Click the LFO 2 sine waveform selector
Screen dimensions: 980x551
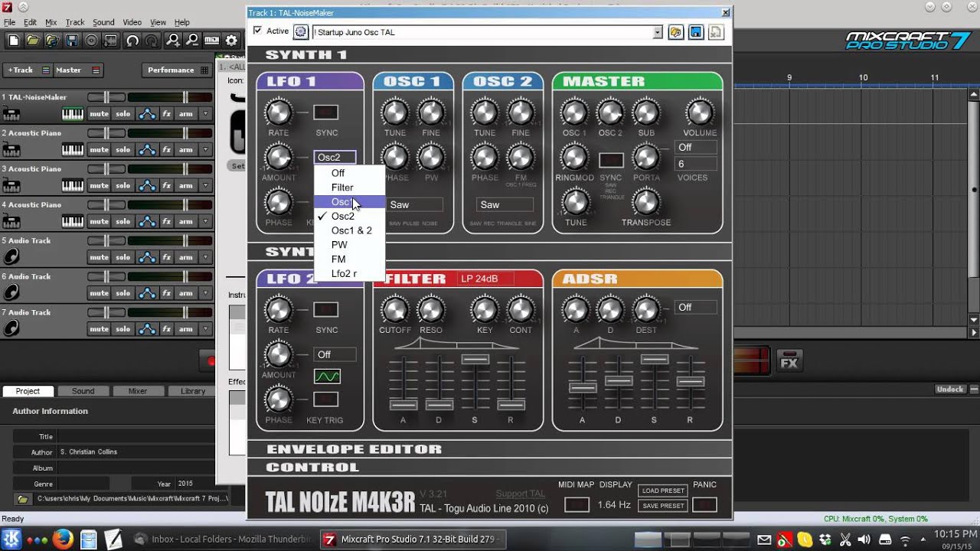pos(327,377)
